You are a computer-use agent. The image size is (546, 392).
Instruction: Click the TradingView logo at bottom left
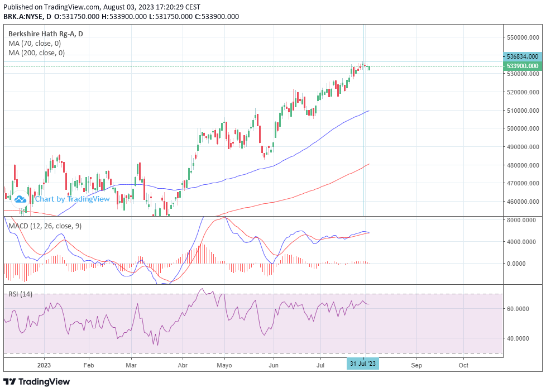click(36, 381)
